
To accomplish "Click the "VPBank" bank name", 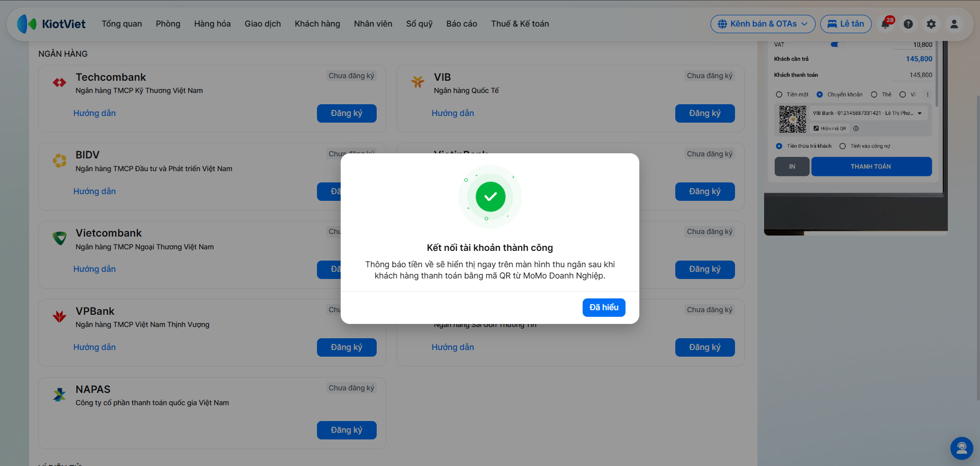I will click(x=95, y=311).
